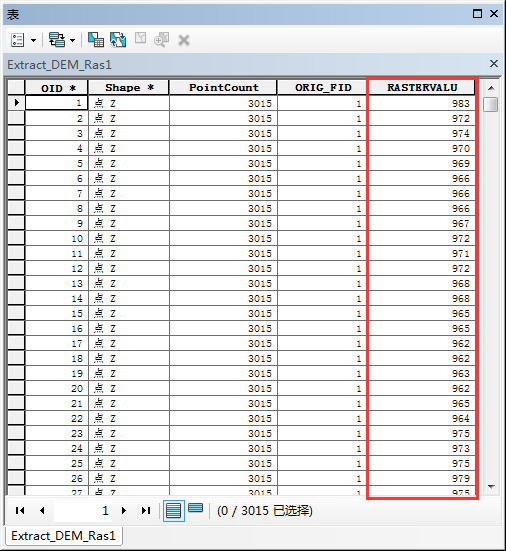
Task: Click OID cell 18
Action: point(56,358)
